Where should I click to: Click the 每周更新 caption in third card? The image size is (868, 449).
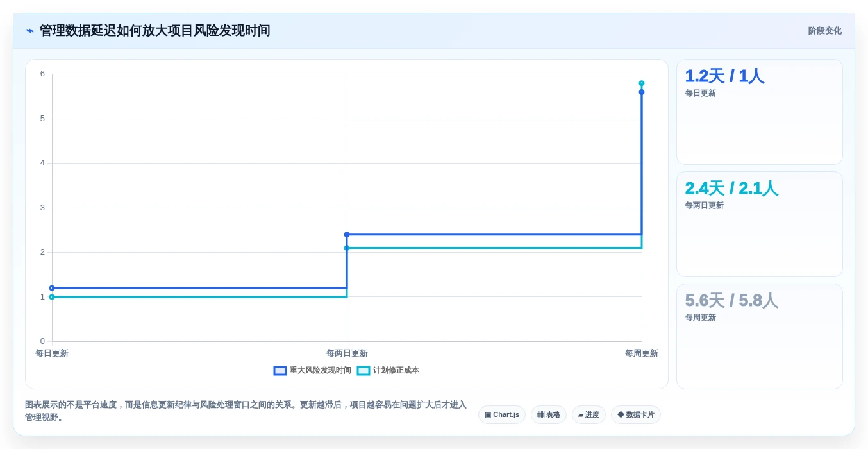click(701, 318)
